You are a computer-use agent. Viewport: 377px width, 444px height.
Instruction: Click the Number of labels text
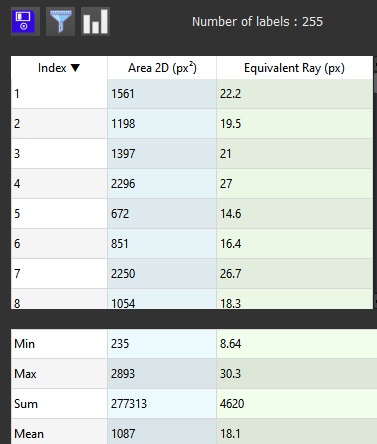tap(257, 22)
